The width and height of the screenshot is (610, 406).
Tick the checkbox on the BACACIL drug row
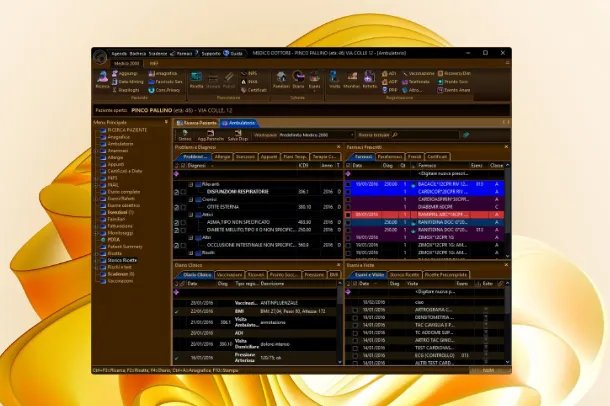pyautogui.click(x=348, y=184)
